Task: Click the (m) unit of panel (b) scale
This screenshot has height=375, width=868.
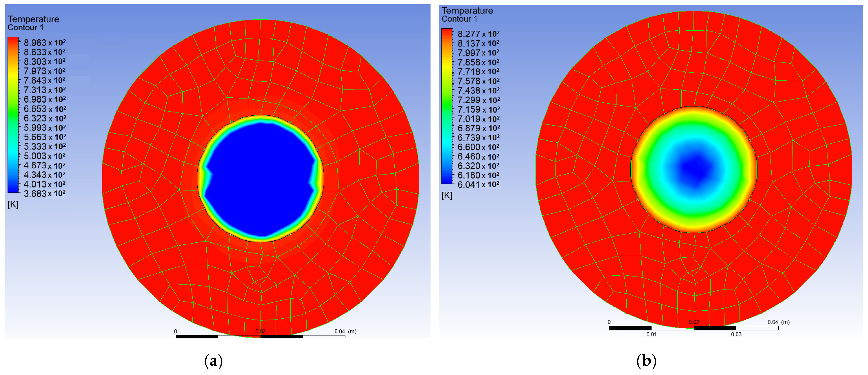Action: [785, 322]
